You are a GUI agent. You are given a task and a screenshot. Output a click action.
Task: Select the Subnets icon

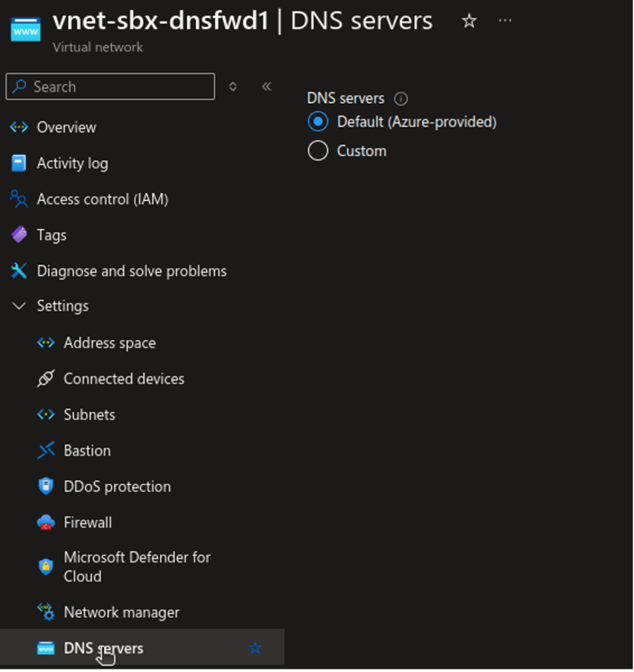(45, 414)
